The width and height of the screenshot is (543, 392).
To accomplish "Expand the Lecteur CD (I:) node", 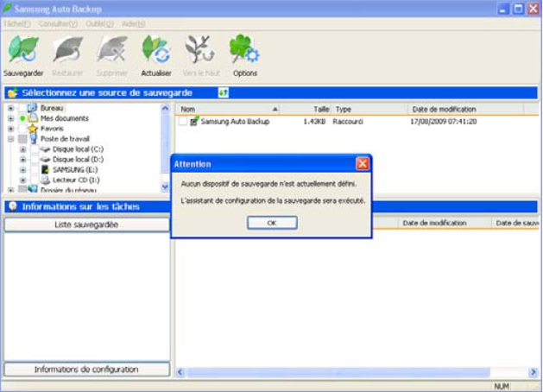I will 22,180.
